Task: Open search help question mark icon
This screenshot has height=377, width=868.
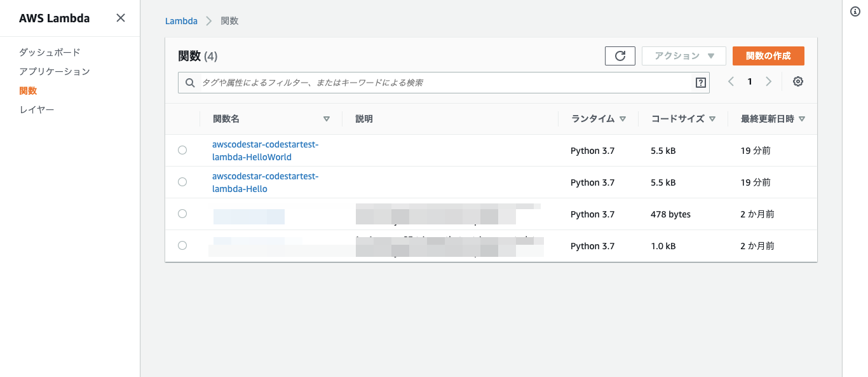Action: [701, 83]
